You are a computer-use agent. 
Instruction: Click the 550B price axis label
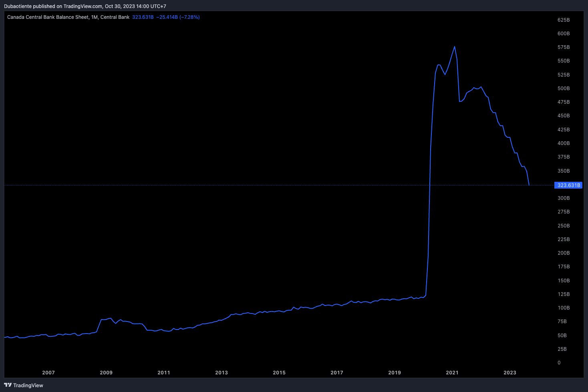[x=564, y=61]
